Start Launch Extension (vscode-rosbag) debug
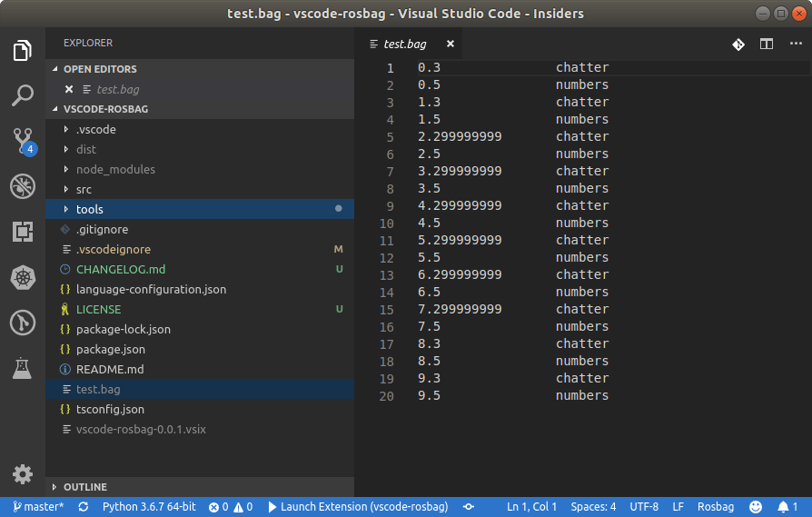This screenshot has width=812, height=517. [x=358, y=507]
